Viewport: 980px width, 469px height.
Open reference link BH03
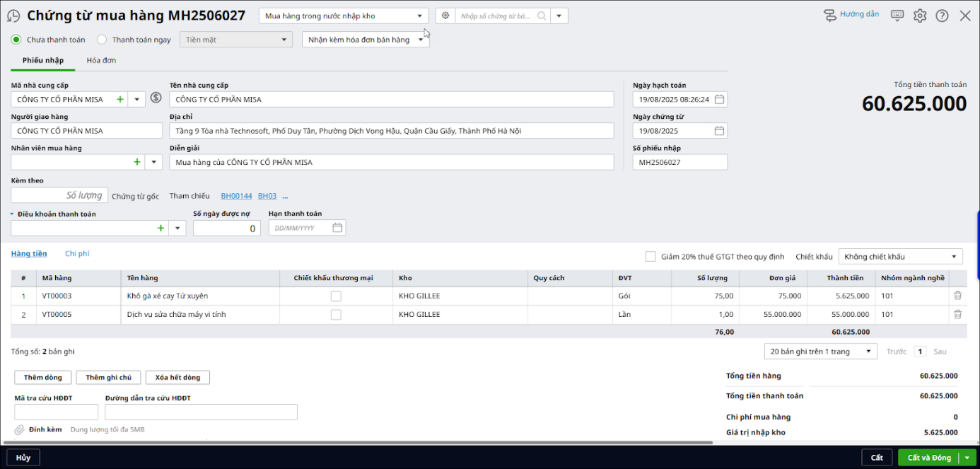(x=267, y=196)
